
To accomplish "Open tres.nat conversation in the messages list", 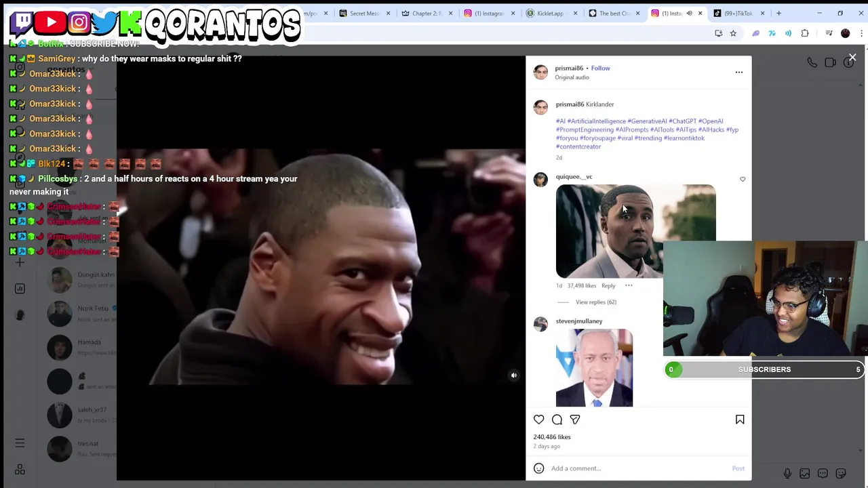I will tap(80, 448).
